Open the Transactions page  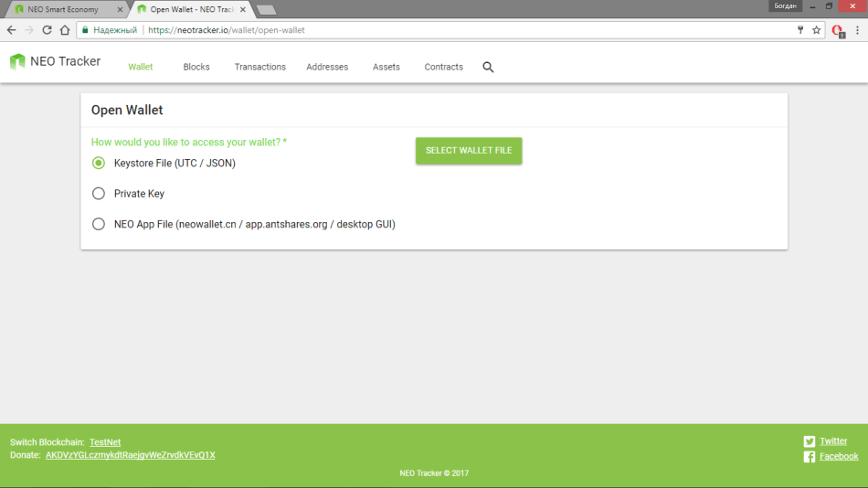pos(260,67)
